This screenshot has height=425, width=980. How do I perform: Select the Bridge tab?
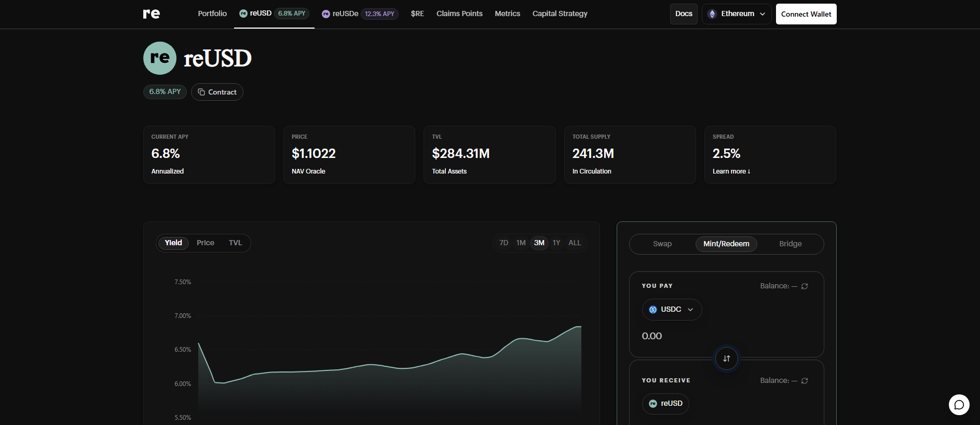[x=791, y=244]
